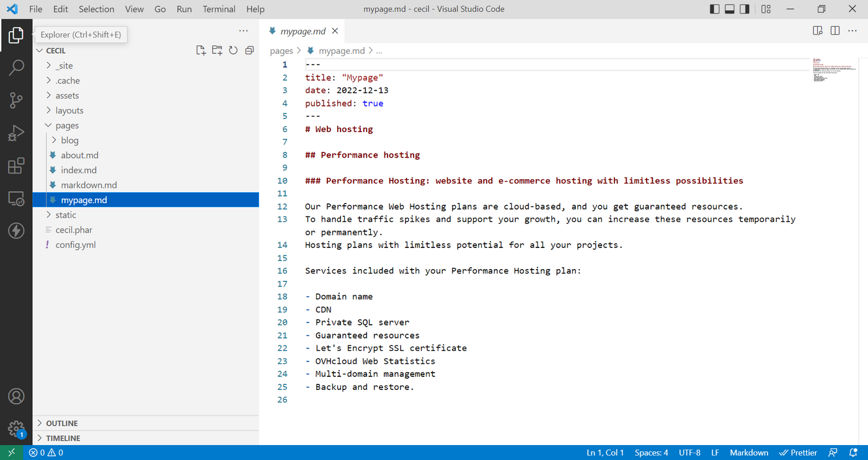Change the LF line ending
Screen dimensions: 868x460
[715, 453]
